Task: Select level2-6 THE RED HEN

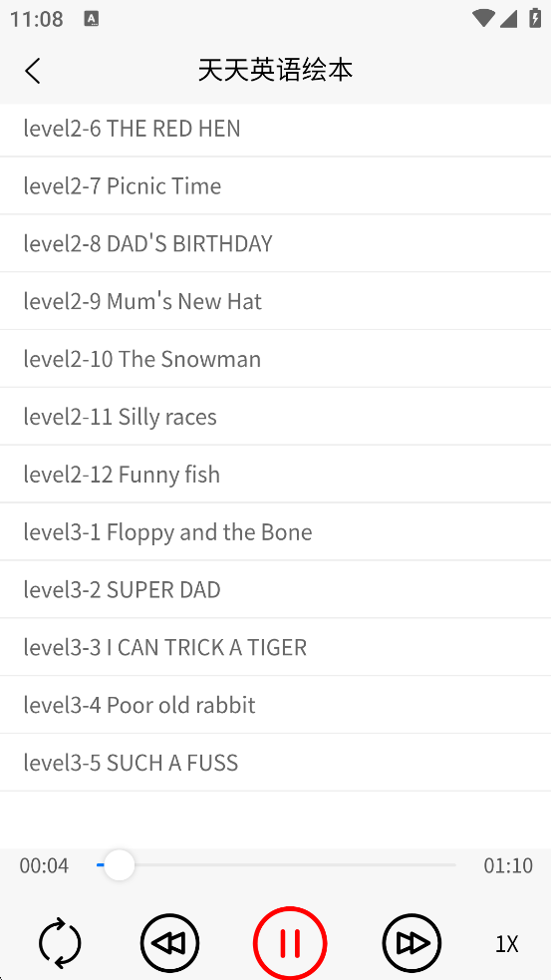Action: coord(275,130)
